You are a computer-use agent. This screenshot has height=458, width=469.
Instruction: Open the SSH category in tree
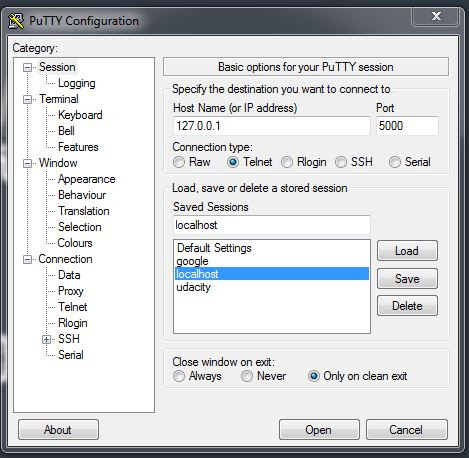[x=69, y=339]
